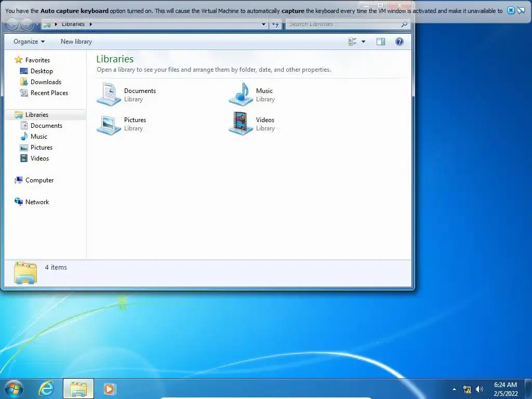
Task: Dismiss the auto capture keyboard notification
Action: click(511, 10)
